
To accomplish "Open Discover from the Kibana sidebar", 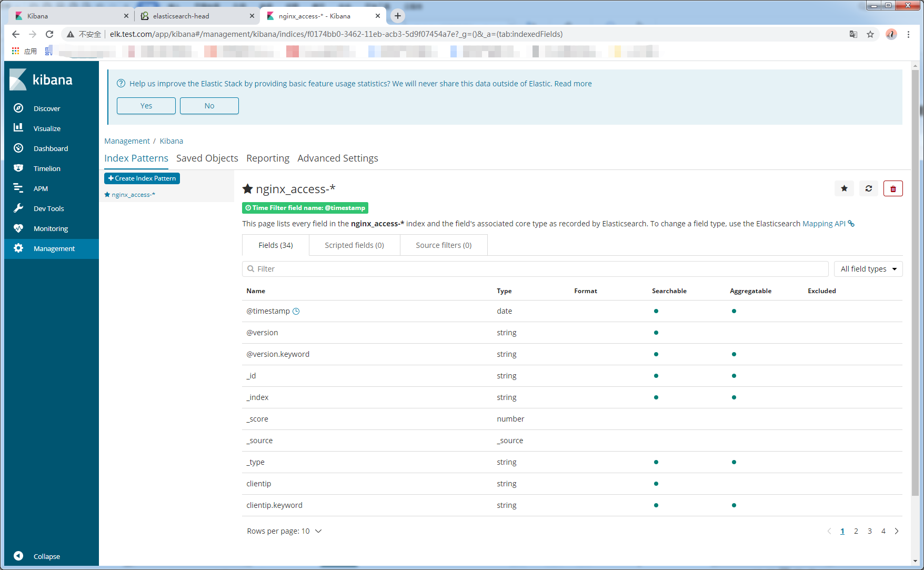I will [x=47, y=108].
